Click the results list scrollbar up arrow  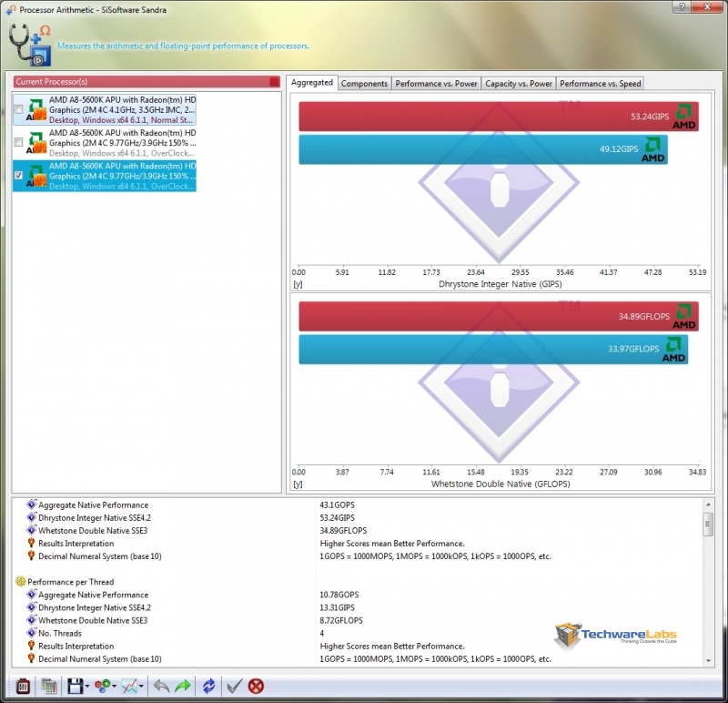click(708, 504)
